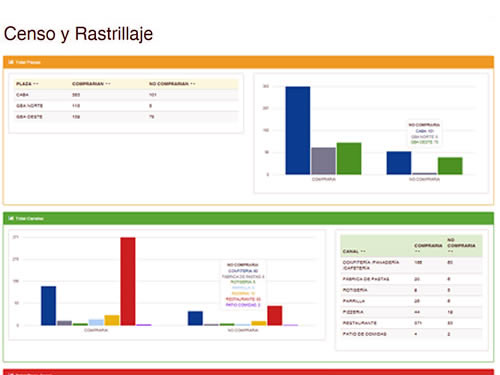
Task: Click the green GBA OESTE bar under NO COMPRARIA
Action: click(450, 166)
